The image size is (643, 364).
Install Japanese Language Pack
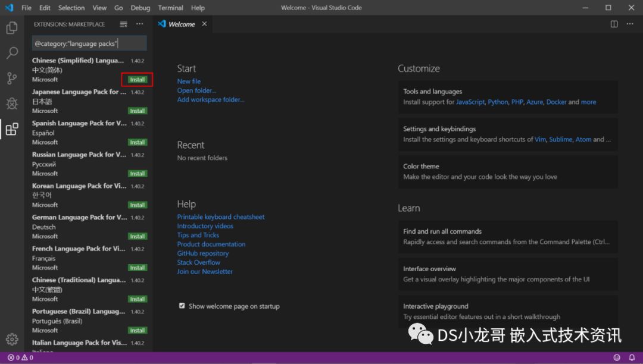tap(138, 111)
